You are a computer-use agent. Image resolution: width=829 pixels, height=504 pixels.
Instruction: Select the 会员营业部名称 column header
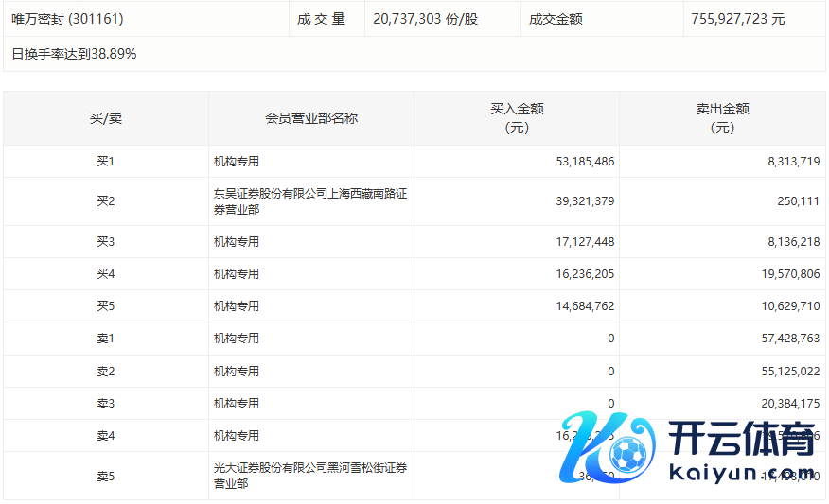click(x=311, y=118)
